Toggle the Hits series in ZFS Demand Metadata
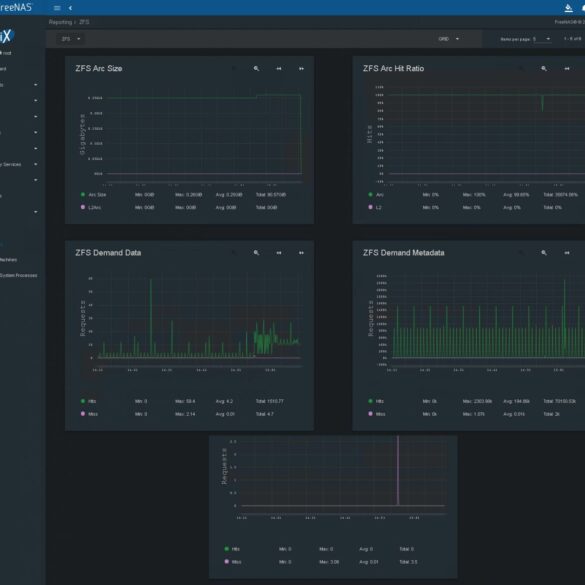This screenshot has height=585, width=585. [x=376, y=401]
